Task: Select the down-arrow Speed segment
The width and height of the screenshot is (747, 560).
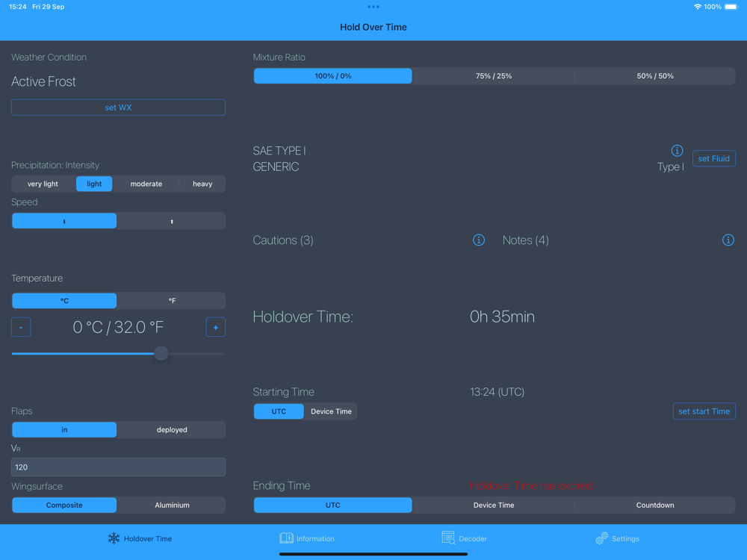Action: point(64,221)
